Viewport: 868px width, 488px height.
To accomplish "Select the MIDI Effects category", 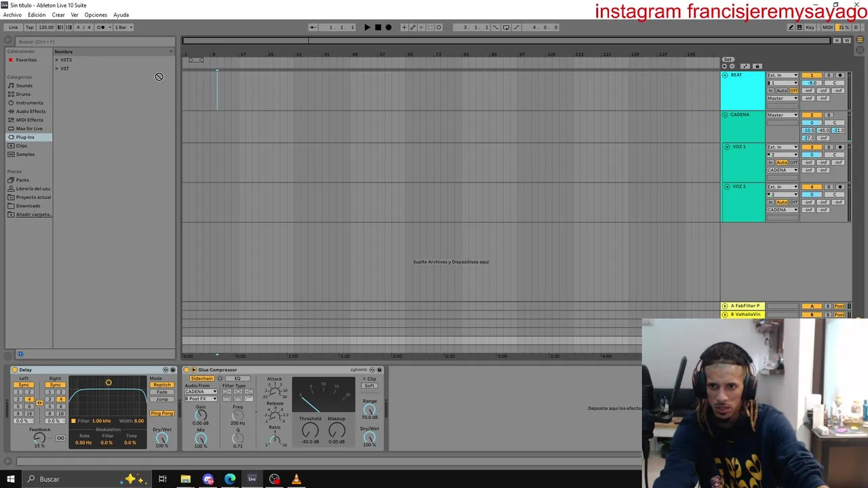I will [29, 120].
